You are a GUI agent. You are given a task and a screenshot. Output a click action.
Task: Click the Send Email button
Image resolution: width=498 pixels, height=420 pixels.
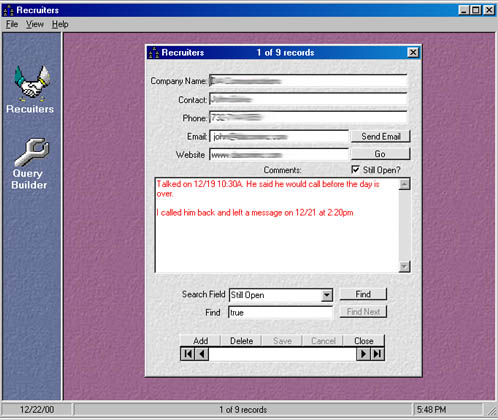click(381, 136)
